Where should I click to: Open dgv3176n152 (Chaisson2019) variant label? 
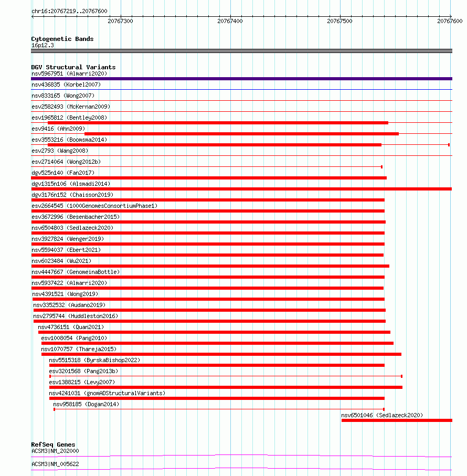click(72, 195)
